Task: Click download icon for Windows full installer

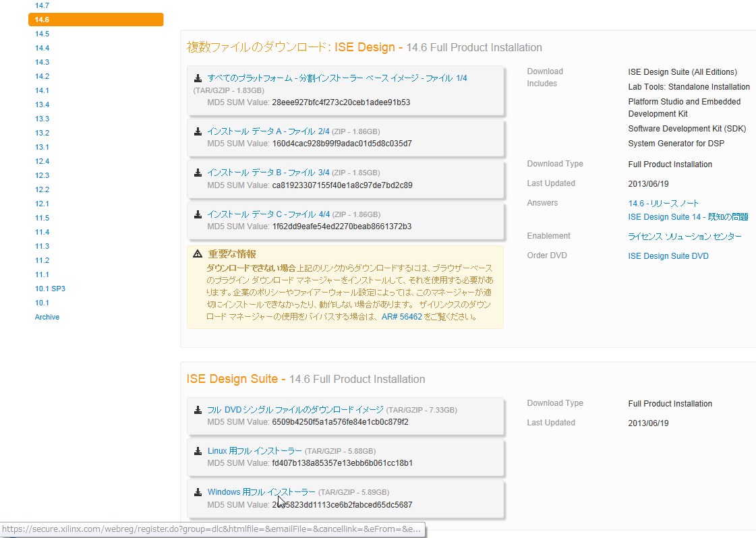Action: pos(198,492)
